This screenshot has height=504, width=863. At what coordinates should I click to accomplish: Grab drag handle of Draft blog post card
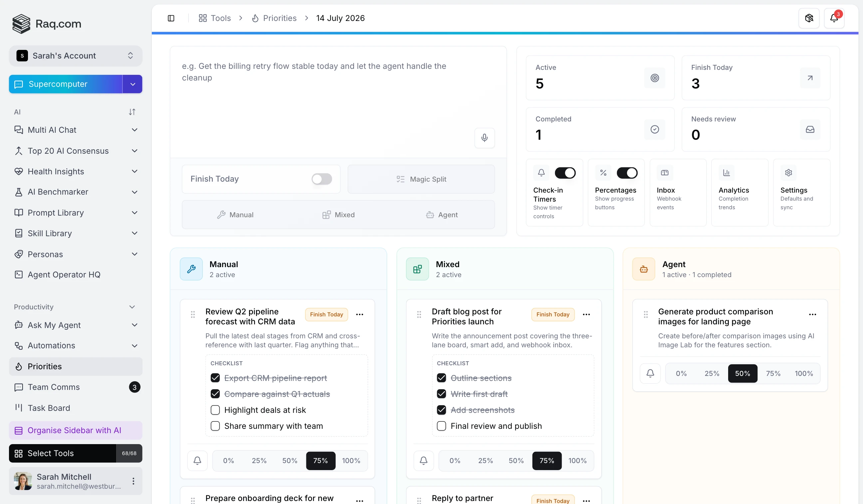coord(419,314)
